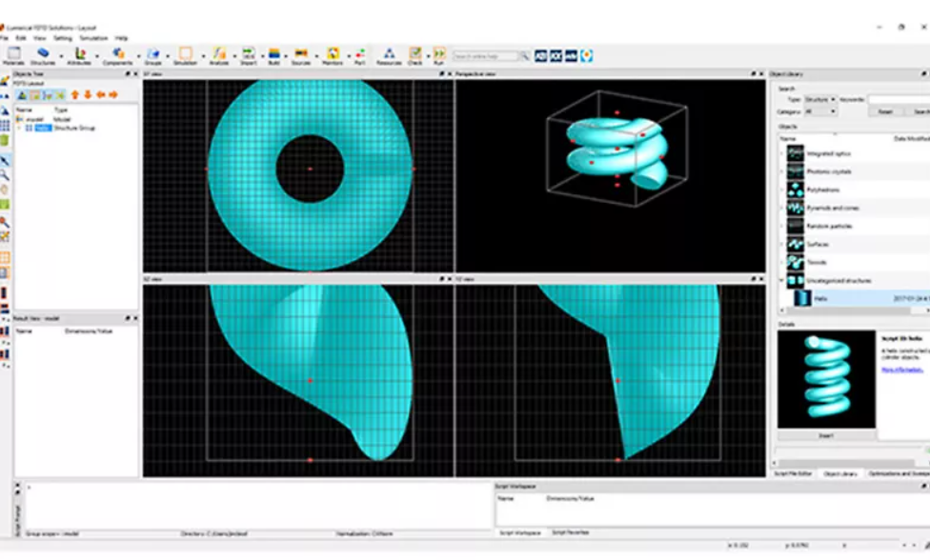Image resolution: width=930 pixels, height=560 pixels.
Task: Click the search online help field
Action: click(486, 56)
